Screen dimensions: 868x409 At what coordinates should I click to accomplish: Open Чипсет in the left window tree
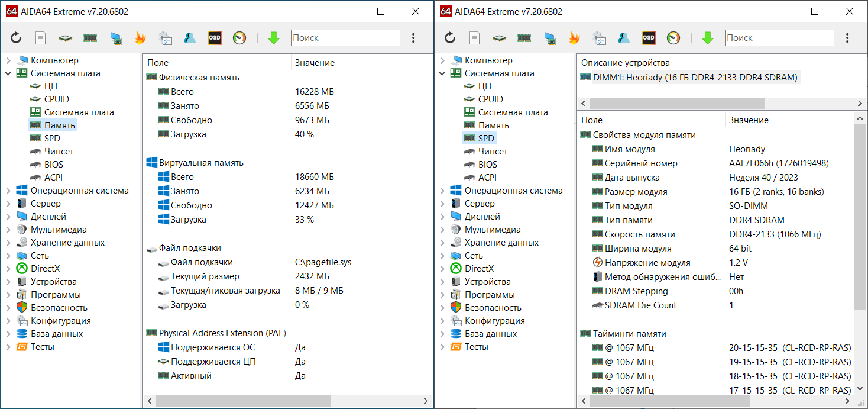pos(59,152)
